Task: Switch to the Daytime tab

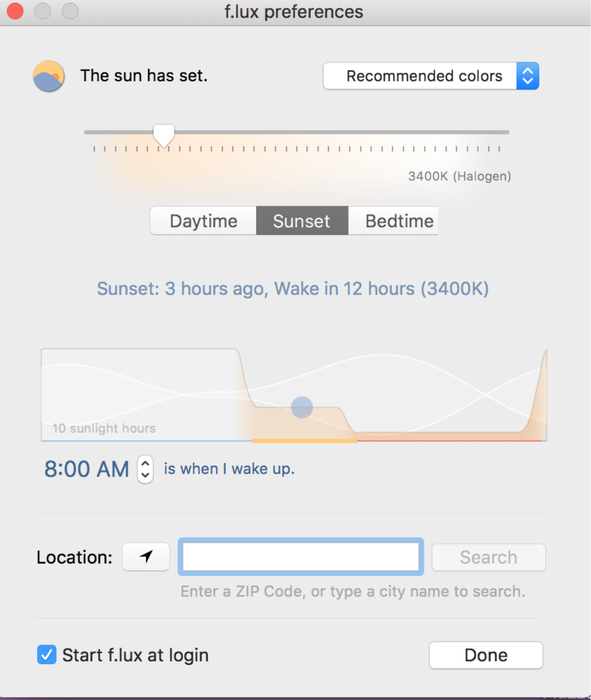Action: click(x=203, y=221)
